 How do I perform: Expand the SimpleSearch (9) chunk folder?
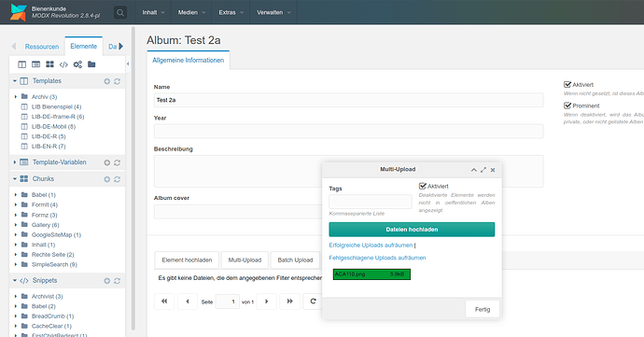pos(16,265)
